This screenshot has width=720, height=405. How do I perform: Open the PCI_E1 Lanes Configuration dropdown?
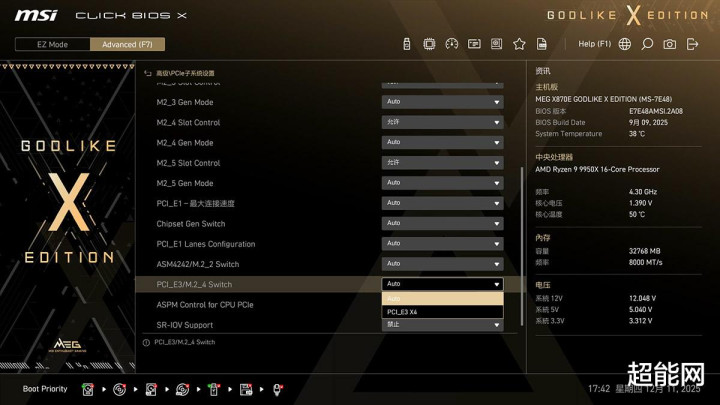442,243
